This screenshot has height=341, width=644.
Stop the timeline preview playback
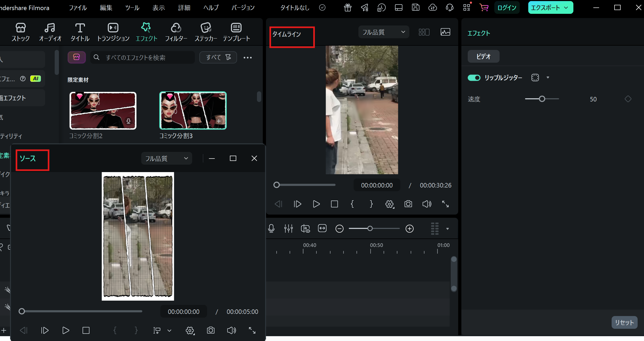tap(334, 204)
